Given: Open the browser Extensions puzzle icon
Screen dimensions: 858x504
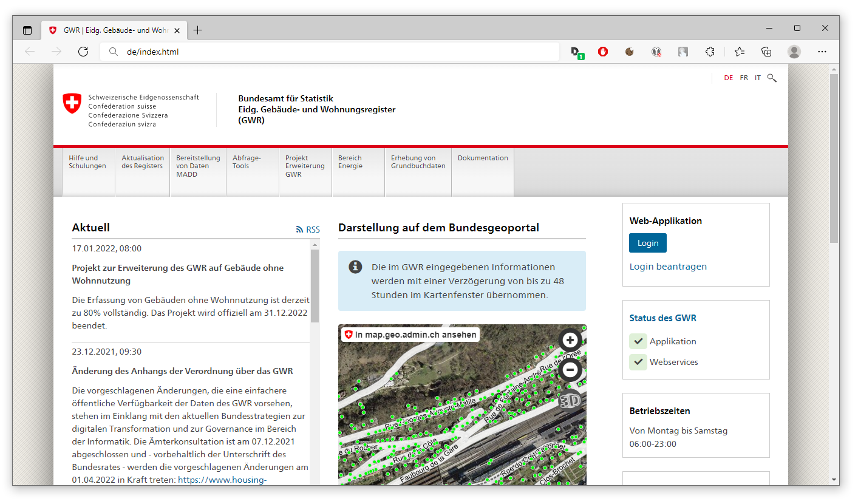Looking at the screenshot, I should click(x=710, y=52).
